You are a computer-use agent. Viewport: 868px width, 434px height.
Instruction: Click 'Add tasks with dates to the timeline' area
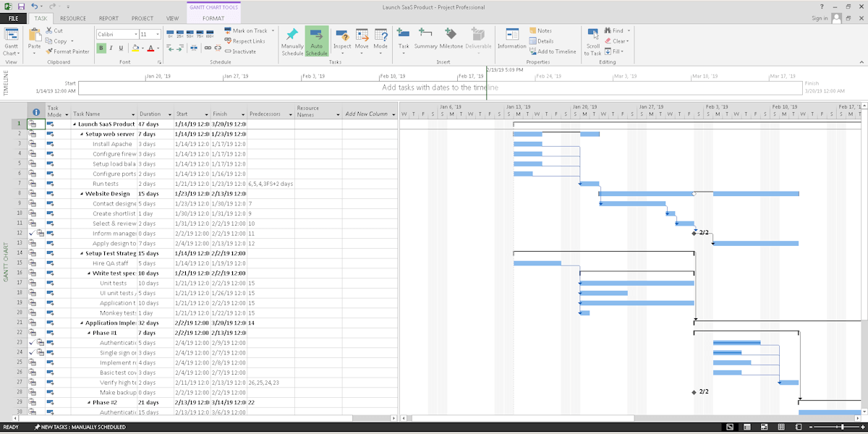coord(440,88)
